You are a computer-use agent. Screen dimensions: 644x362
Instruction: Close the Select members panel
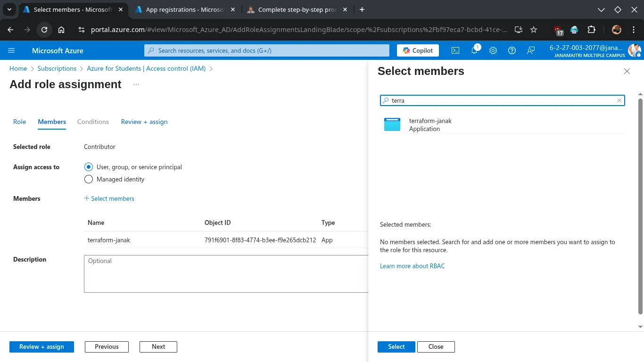tap(627, 71)
